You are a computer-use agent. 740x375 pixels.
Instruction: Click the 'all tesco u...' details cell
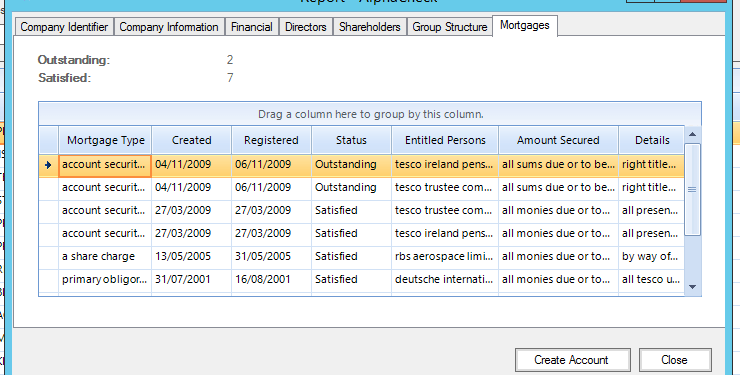pos(651,280)
